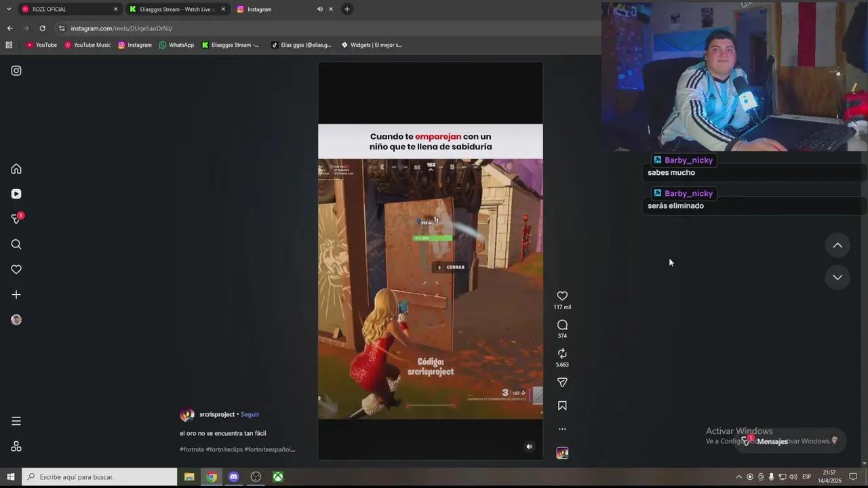Open the taskbar clock showing 21:57

coord(829,476)
